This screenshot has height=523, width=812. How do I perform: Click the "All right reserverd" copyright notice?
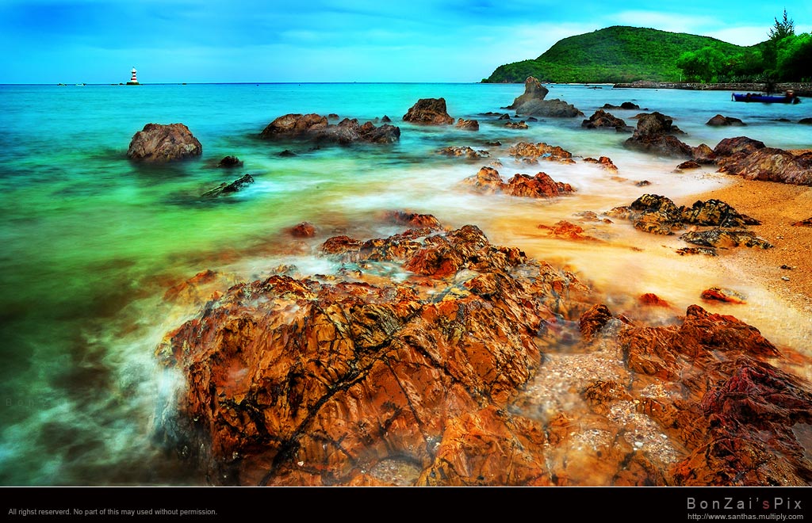point(113,512)
